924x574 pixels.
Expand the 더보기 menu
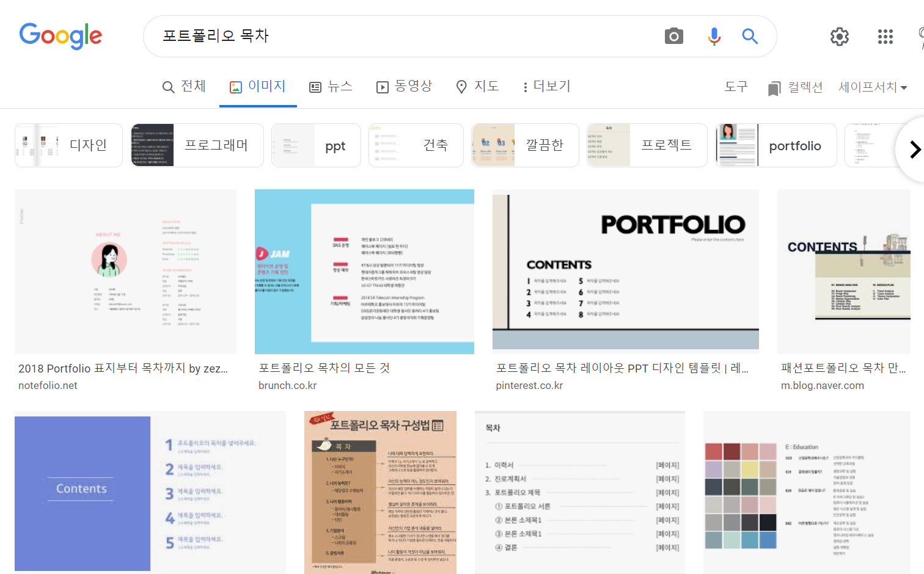(546, 87)
